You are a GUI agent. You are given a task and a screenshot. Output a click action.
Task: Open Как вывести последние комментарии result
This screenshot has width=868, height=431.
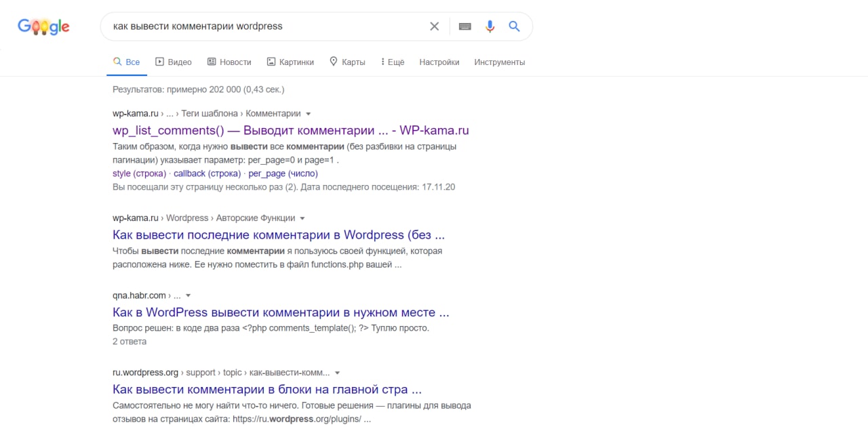tap(279, 235)
